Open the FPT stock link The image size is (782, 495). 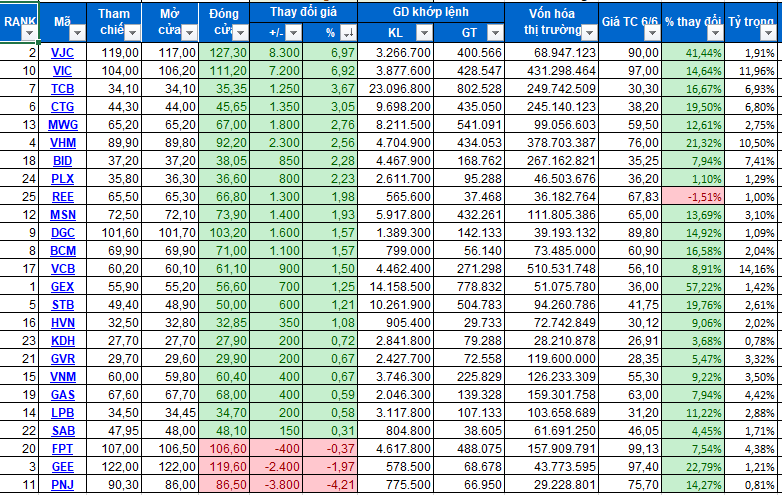pos(62,449)
